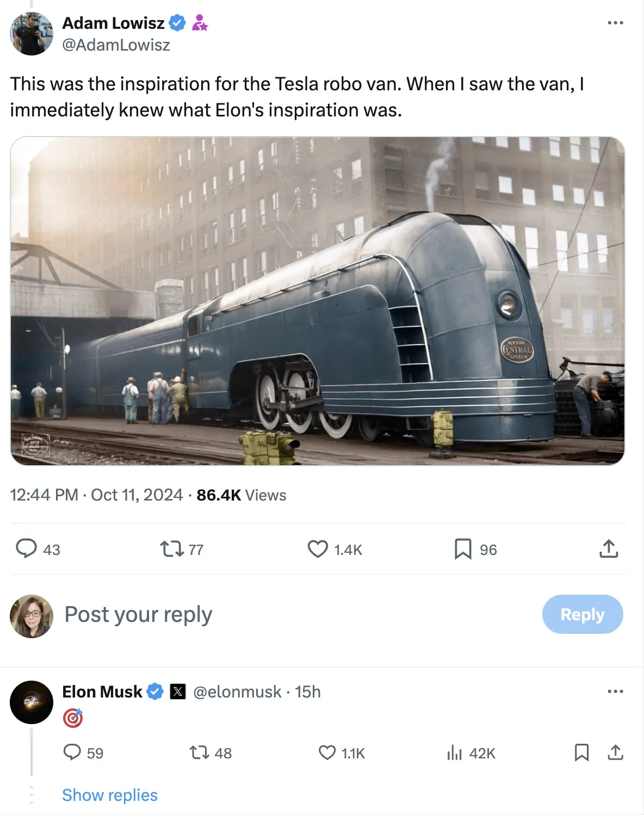Open Elon Musk's profile avatar
The height and width of the screenshot is (815, 644).
pyautogui.click(x=32, y=702)
